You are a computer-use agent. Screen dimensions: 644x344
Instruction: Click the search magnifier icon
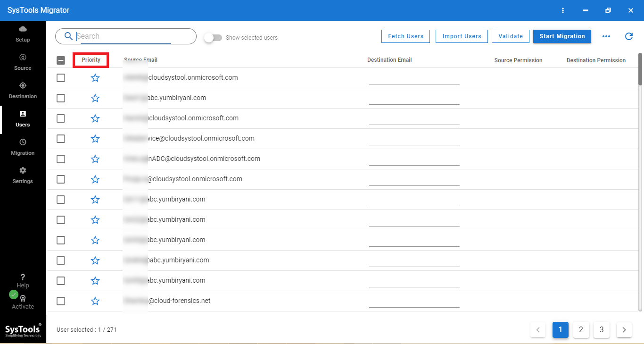tap(69, 36)
